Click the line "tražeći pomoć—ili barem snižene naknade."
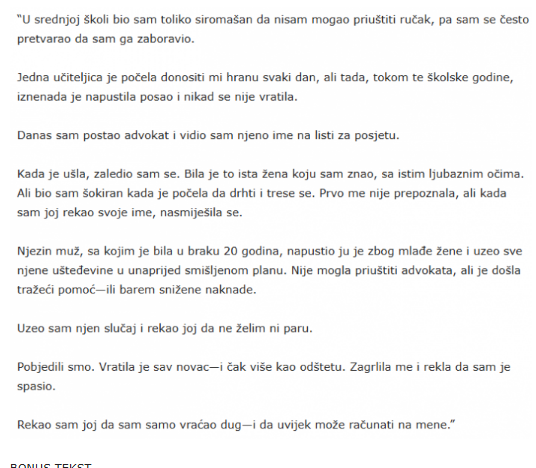 click(136, 290)
